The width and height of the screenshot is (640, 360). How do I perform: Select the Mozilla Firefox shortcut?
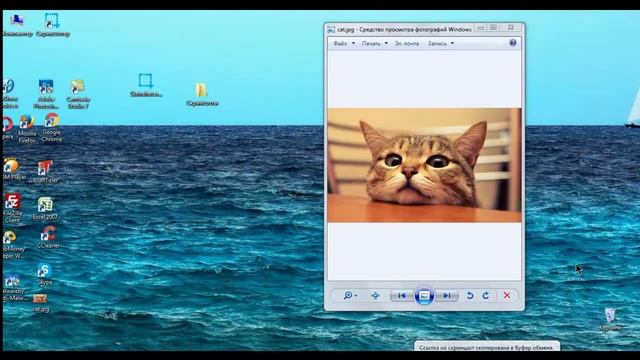tap(27, 129)
